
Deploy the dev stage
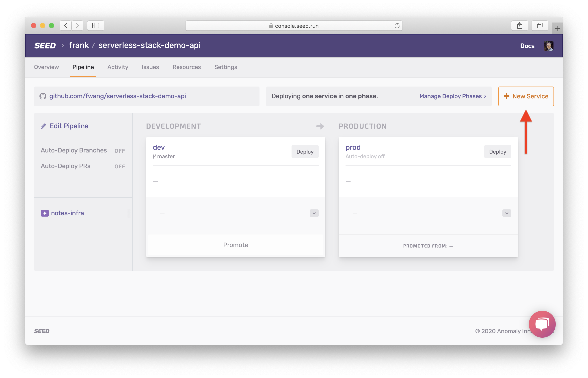point(305,152)
